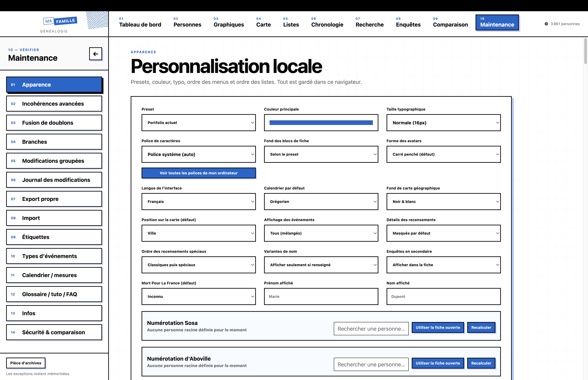Open the Forme des avatars dropdown

[x=443, y=154]
